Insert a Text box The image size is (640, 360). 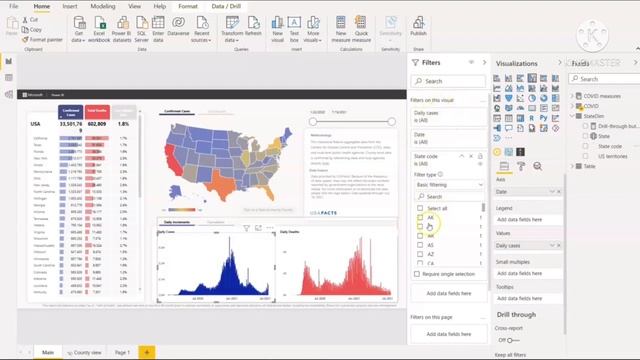coord(294,29)
